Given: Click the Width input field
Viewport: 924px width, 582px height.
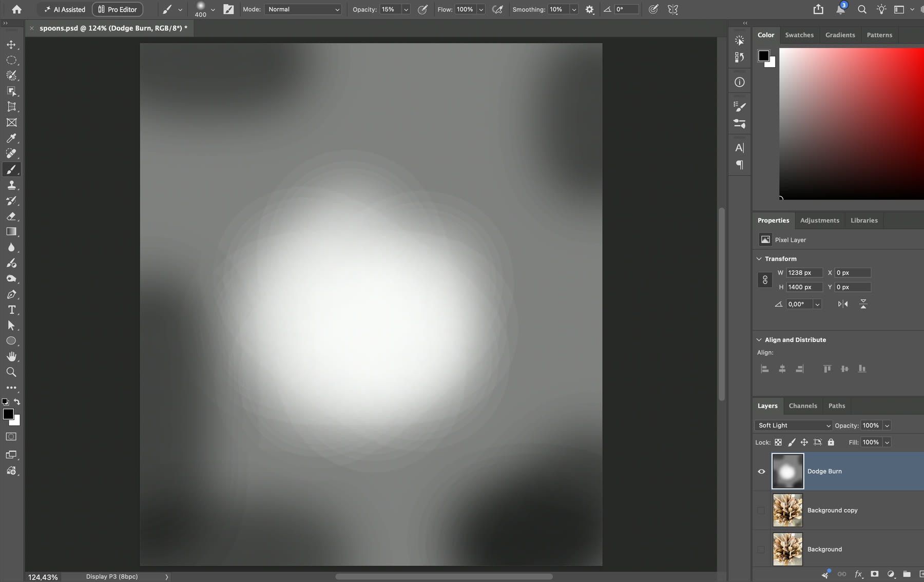Looking at the screenshot, I should pyautogui.click(x=804, y=273).
